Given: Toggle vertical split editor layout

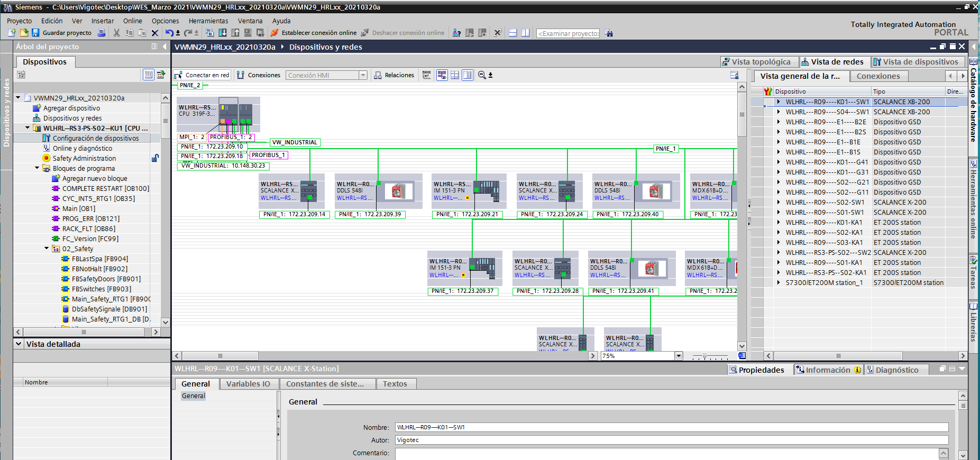Looking at the screenshot, I should pyautogui.click(x=525, y=33).
